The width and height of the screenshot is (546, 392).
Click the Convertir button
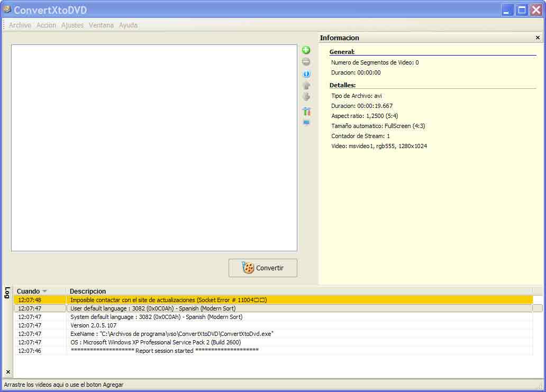263,268
